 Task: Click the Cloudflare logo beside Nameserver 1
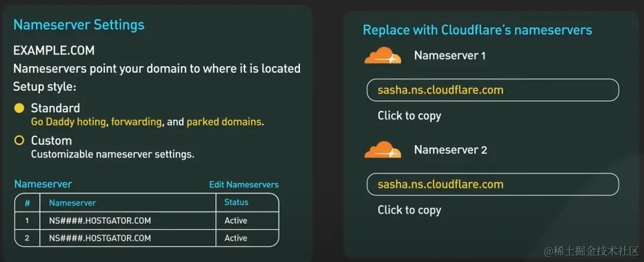(x=383, y=56)
